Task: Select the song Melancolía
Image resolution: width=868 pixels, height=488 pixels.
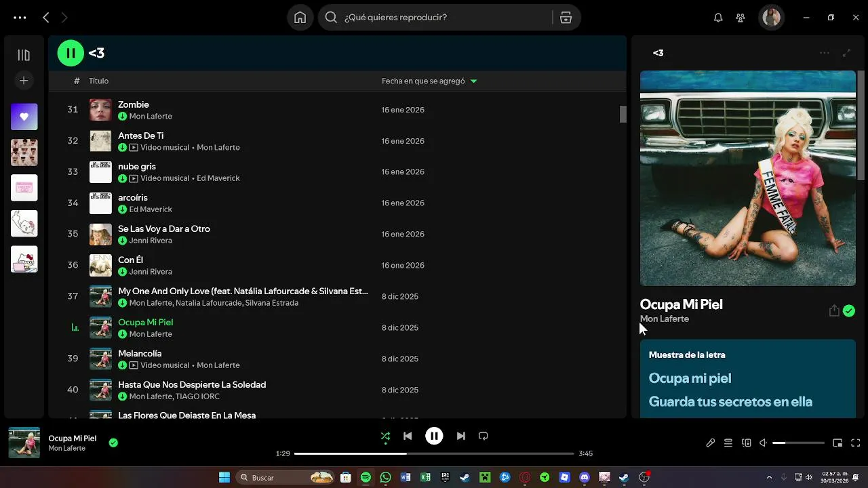Action: tap(140, 353)
